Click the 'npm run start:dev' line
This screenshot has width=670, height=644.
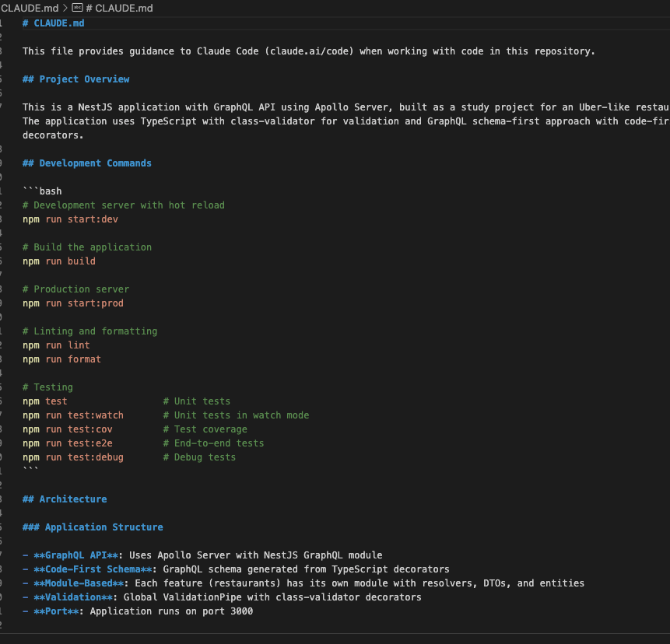click(70, 219)
